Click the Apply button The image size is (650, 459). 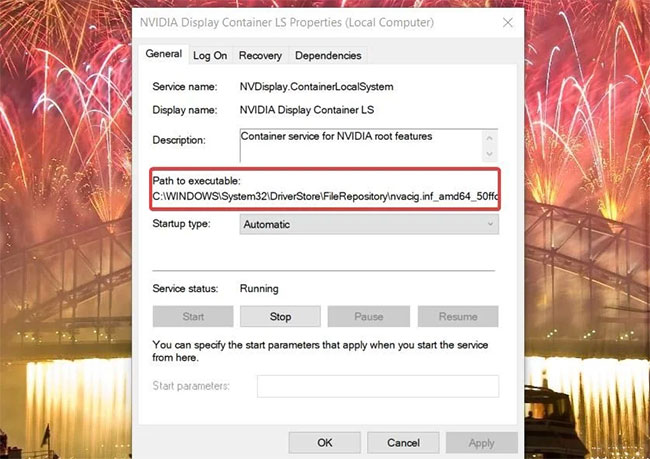point(482,443)
